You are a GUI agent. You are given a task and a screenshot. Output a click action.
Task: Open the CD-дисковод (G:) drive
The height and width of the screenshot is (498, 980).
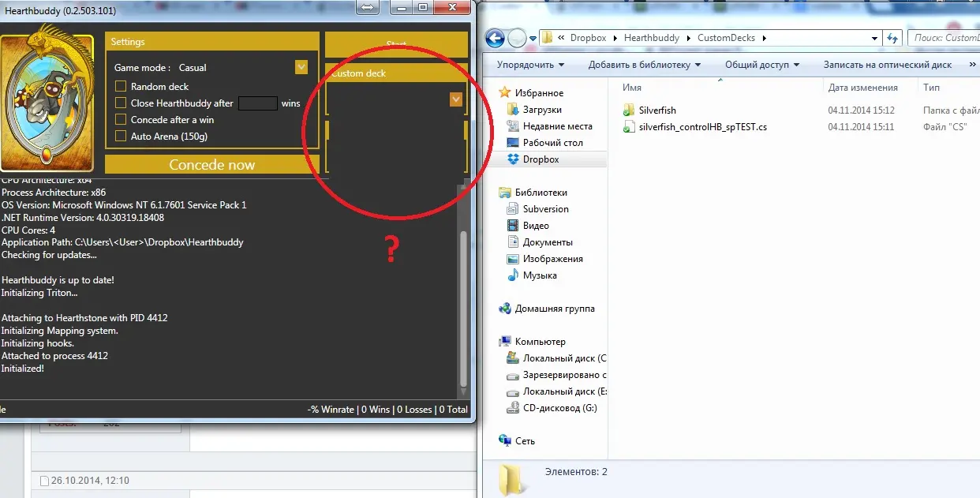559,408
